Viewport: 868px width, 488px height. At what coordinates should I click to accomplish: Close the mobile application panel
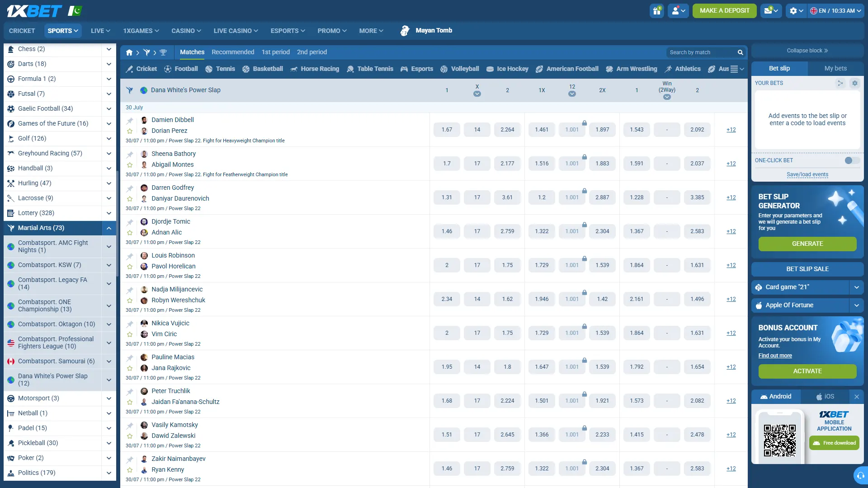(x=856, y=397)
